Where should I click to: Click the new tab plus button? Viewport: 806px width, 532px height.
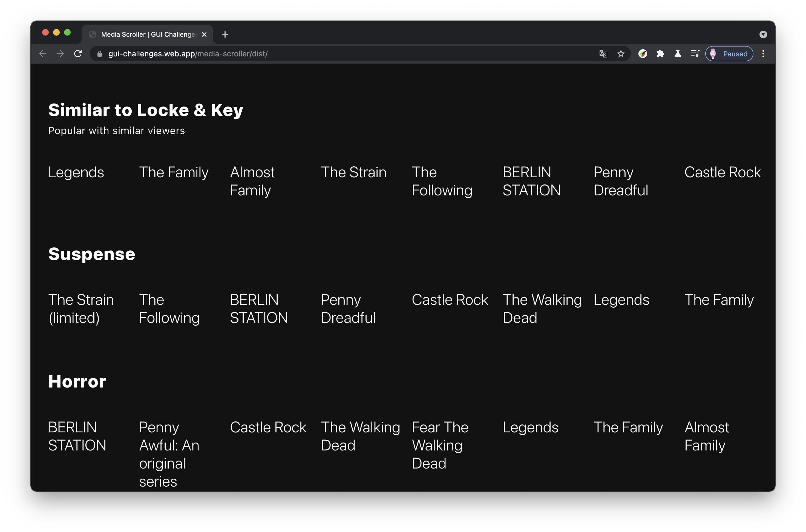click(224, 34)
